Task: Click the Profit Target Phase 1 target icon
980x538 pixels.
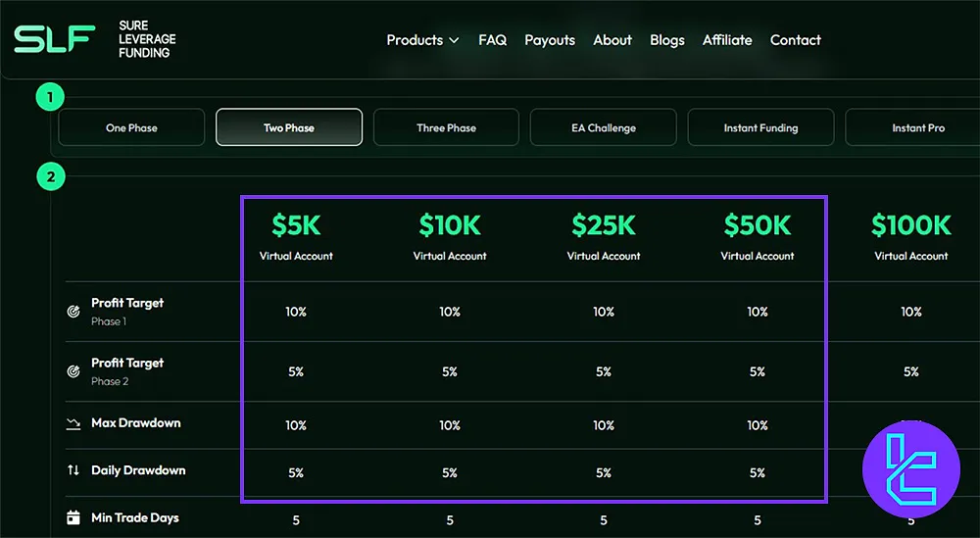Action: (73, 312)
